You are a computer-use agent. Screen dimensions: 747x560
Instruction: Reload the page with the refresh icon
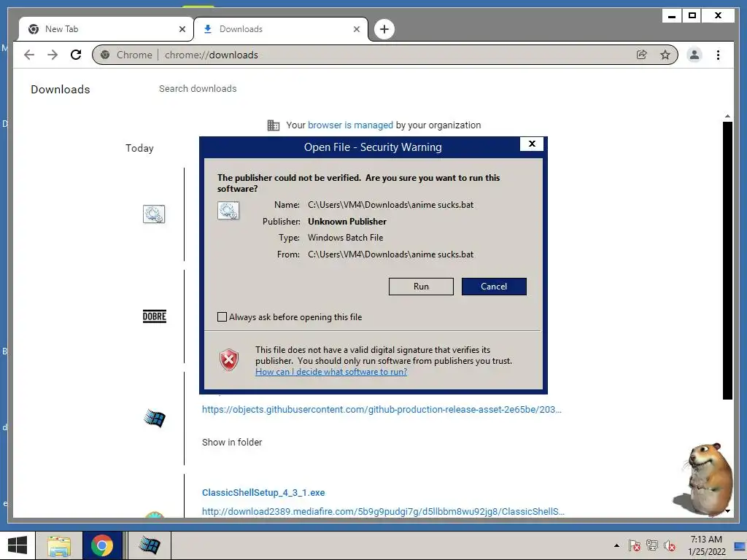pyautogui.click(x=76, y=55)
